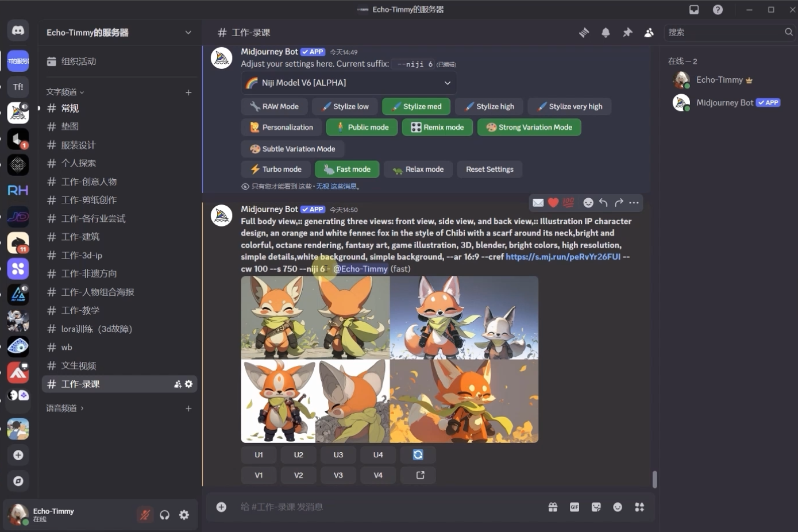The width and height of the screenshot is (798, 532).
Task: Toggle Personalization setting
Action: pyautogui.click(x=282, y=127)
